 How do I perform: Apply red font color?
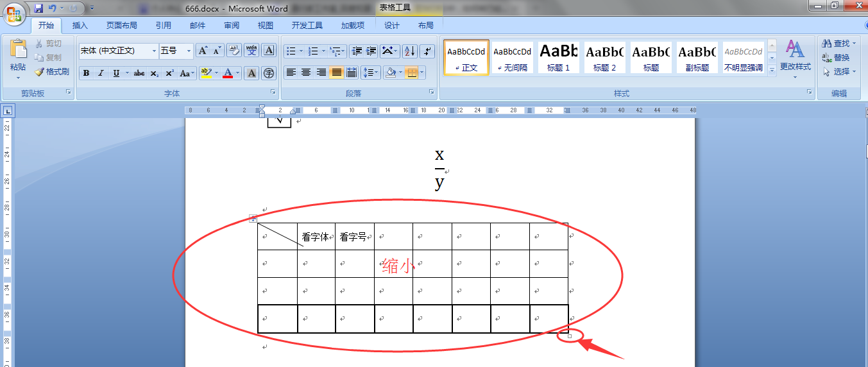click(228, 73)
